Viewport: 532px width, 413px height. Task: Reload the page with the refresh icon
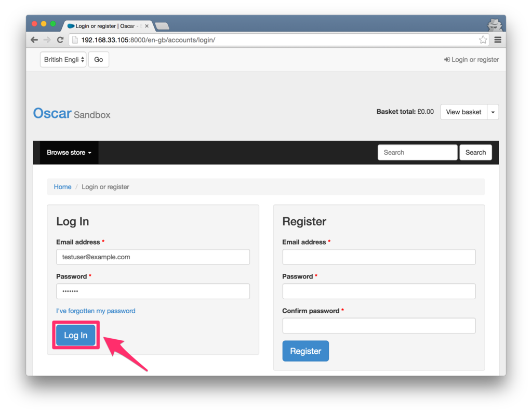click(x=60, y=39)
